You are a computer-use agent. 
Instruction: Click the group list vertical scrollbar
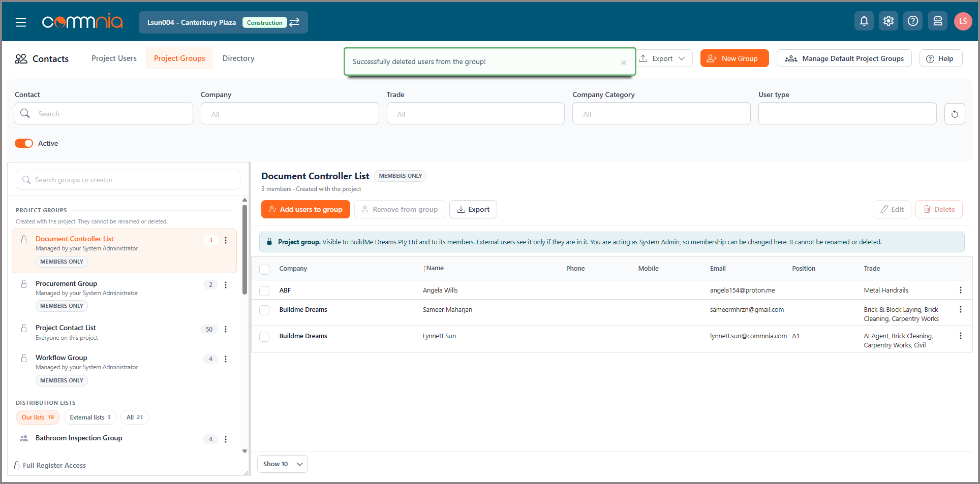[x=244, y=249]
